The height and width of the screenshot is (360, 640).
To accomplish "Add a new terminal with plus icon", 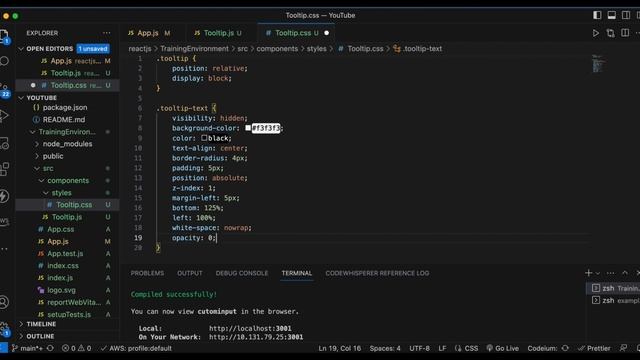I will tap(588, 273).
